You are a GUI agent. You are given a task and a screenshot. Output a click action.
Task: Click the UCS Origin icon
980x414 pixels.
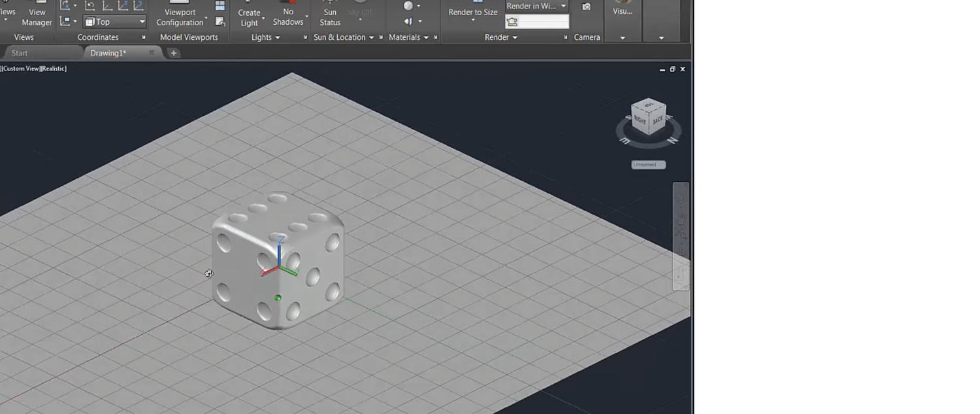coord(107,6)
